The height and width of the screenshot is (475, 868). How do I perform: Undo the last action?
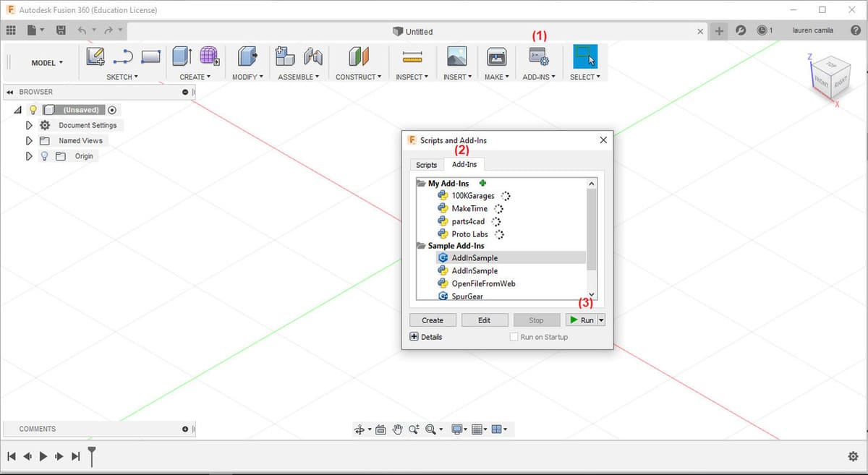(82, 30)
